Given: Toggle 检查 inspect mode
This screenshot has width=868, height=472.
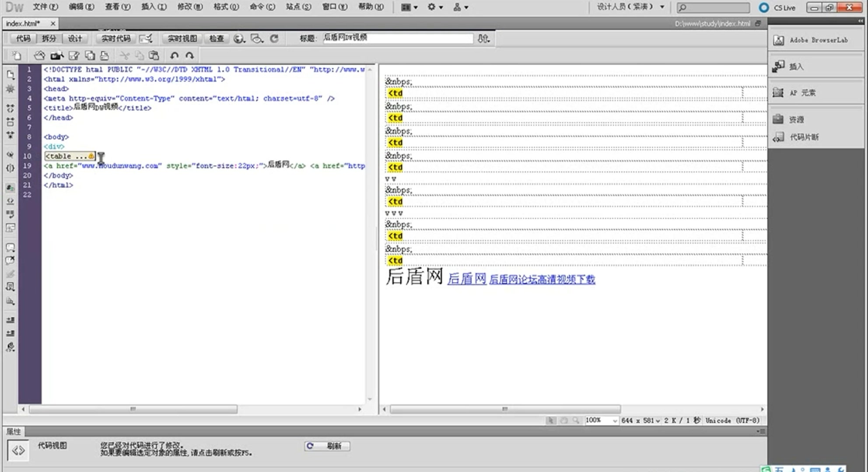Looking at the screenshot, I should click(217, 38).
